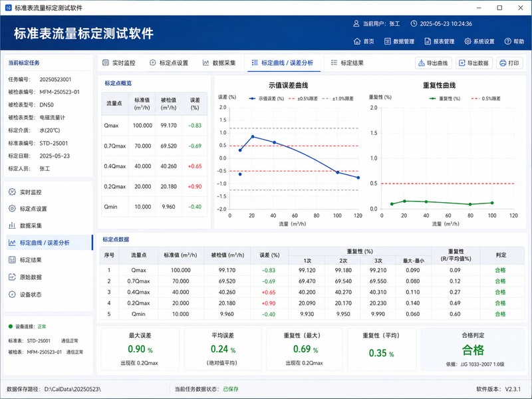532x399 pixels.
Task: Open 系统设置 gear in header
Action: 467,41
